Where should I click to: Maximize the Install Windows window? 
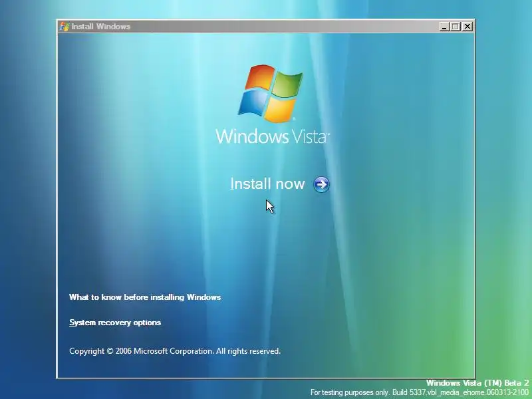(456, 27)
